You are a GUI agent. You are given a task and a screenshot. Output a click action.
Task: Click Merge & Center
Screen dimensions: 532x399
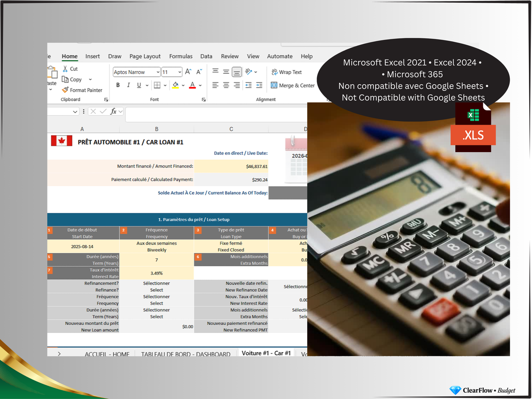coord(293,86)
